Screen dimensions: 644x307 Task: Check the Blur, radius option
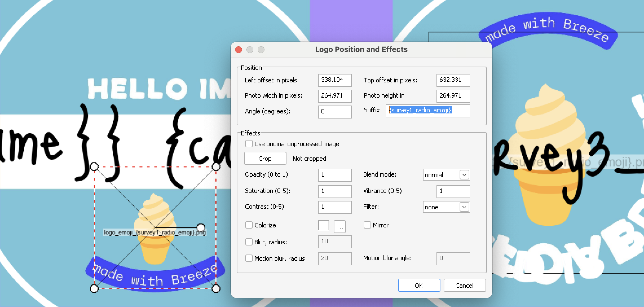pyautogui.click(x=249, y=242)
